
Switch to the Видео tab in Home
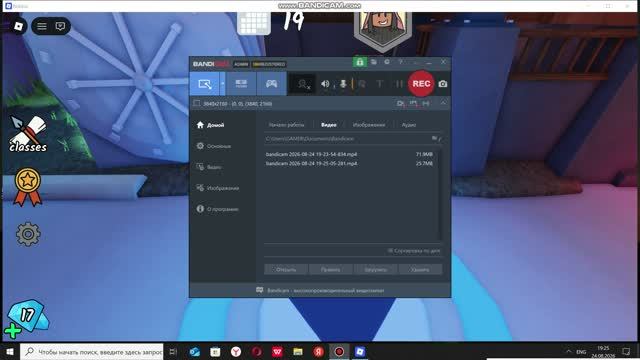pos(329,125)
